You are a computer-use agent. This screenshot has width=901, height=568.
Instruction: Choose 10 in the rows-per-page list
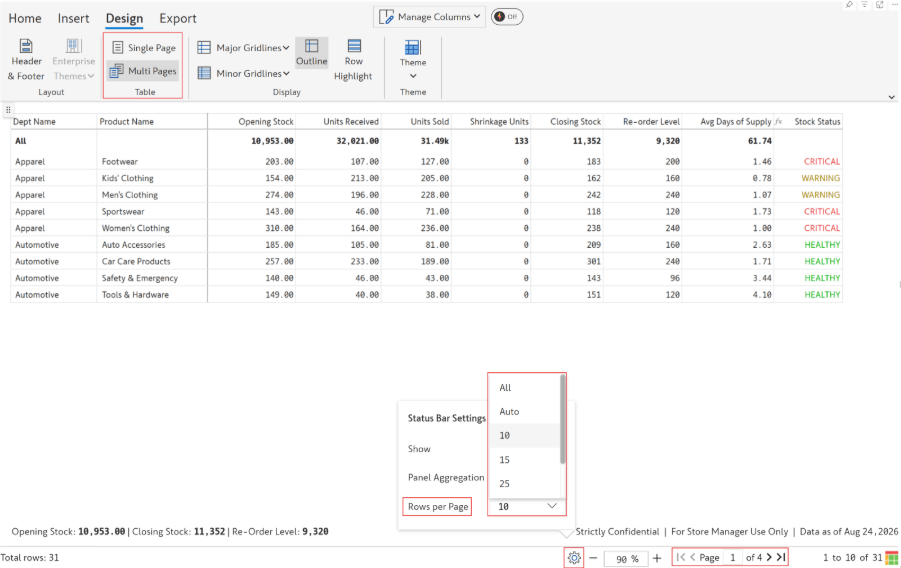pos(523,436)
